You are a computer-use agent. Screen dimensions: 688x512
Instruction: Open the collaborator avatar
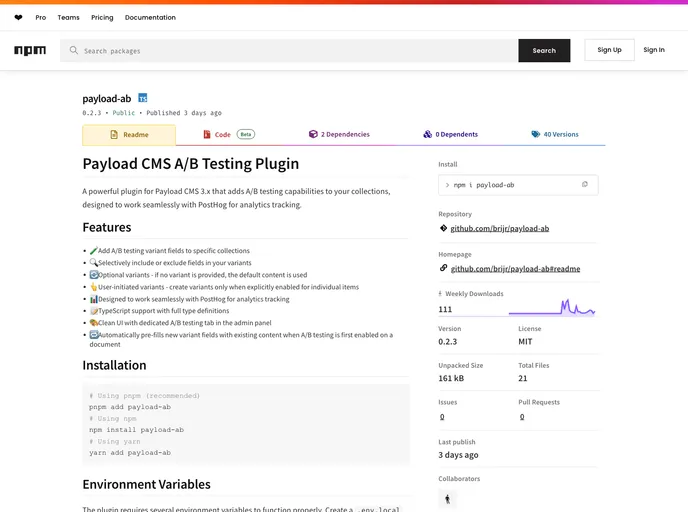pos(448,499)
